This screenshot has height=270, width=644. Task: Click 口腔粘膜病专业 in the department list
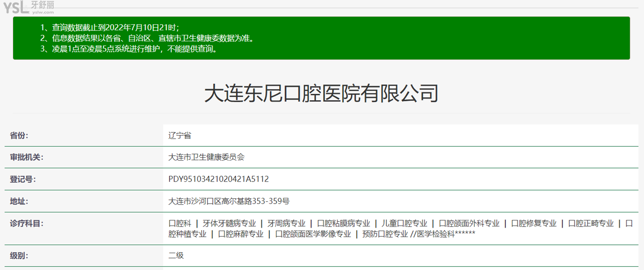pyautogui.click(x=344, y=223)
